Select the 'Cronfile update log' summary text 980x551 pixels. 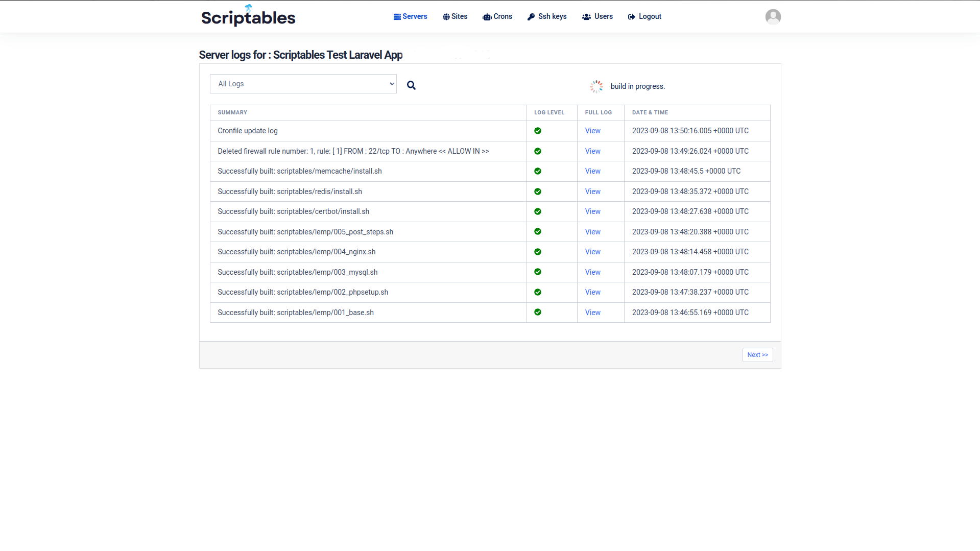click(x=248, y=131)
